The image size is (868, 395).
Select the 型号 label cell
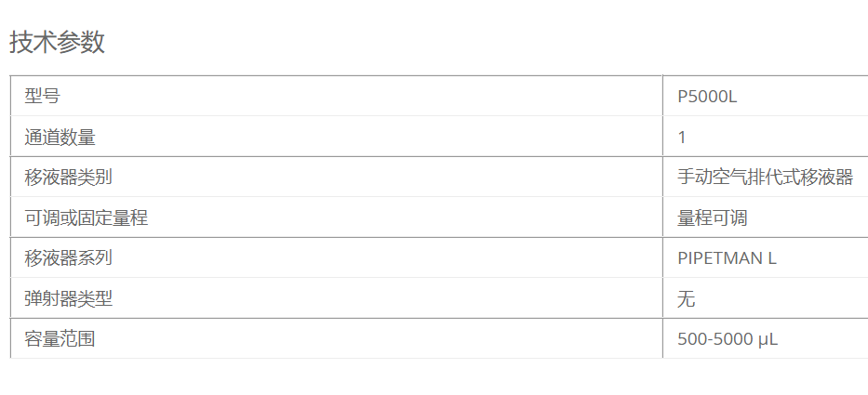click(337, 96)
